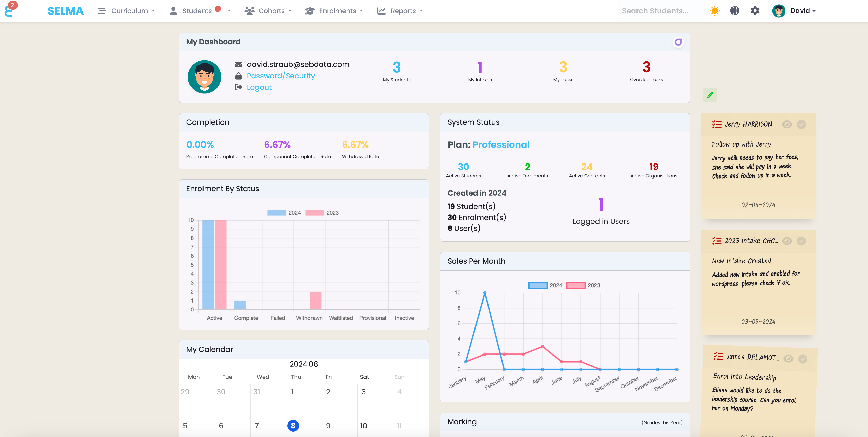868x437 pixels.
Task: Mark 2023 Intake CHC note as done
Action: pyautogui.click(x=801, y=241)
